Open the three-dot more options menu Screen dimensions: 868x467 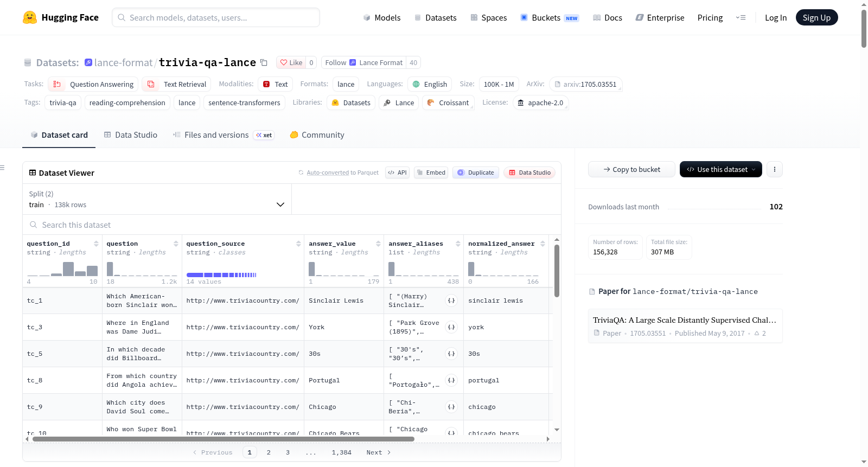[x=775, y=169]
